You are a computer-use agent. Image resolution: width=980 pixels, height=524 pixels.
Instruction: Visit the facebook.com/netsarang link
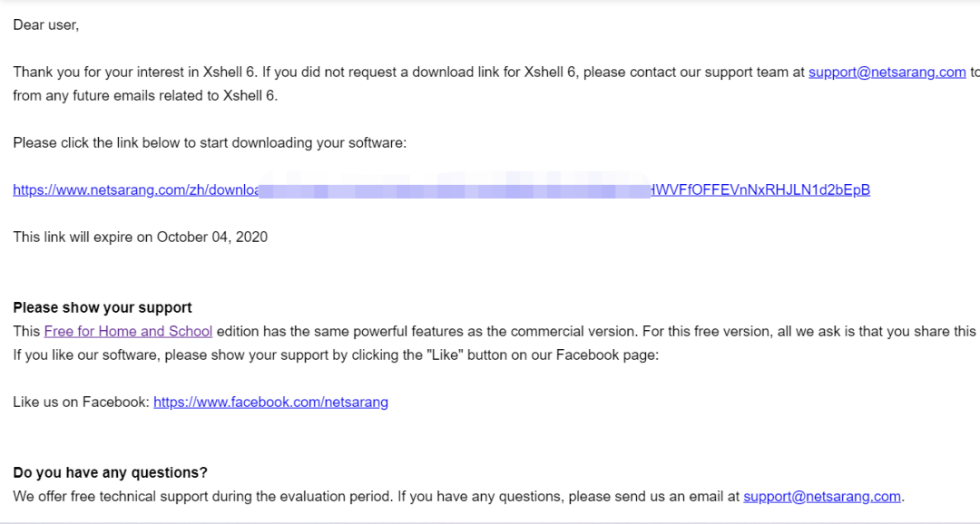click(x=270, y=403)
